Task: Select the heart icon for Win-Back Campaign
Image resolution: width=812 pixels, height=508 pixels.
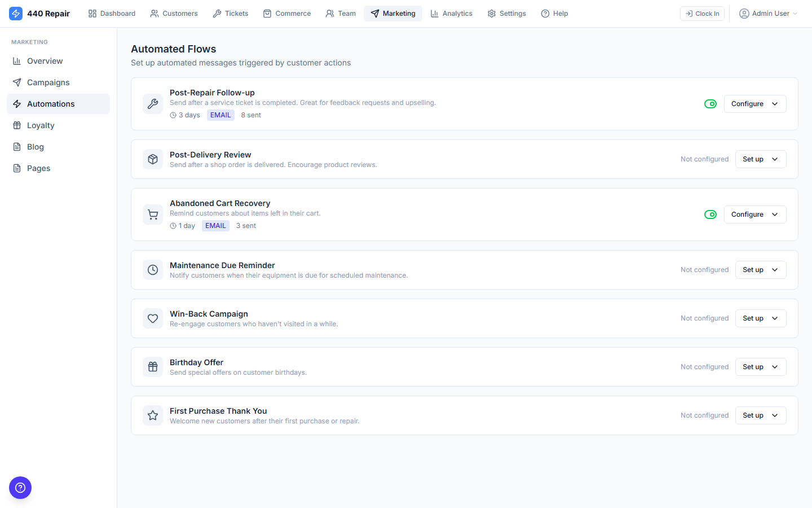Action: [153, 318]
